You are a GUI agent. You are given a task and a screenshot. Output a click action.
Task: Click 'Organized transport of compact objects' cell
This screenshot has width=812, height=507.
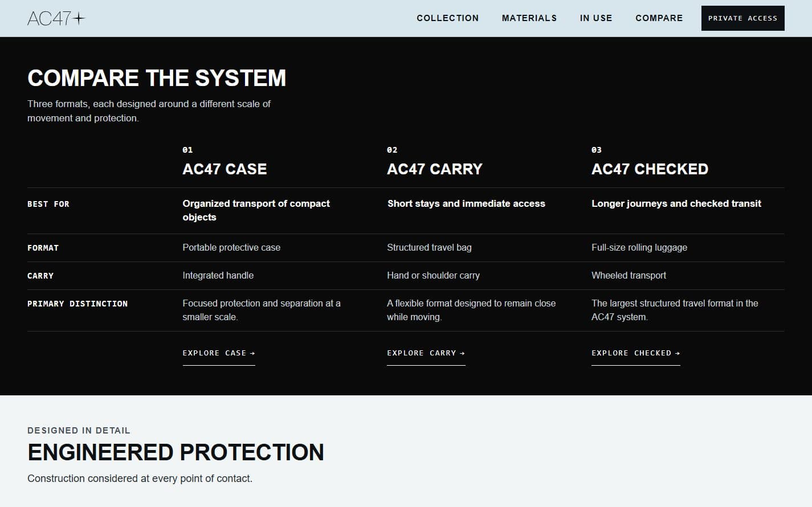tap(256, 210)
